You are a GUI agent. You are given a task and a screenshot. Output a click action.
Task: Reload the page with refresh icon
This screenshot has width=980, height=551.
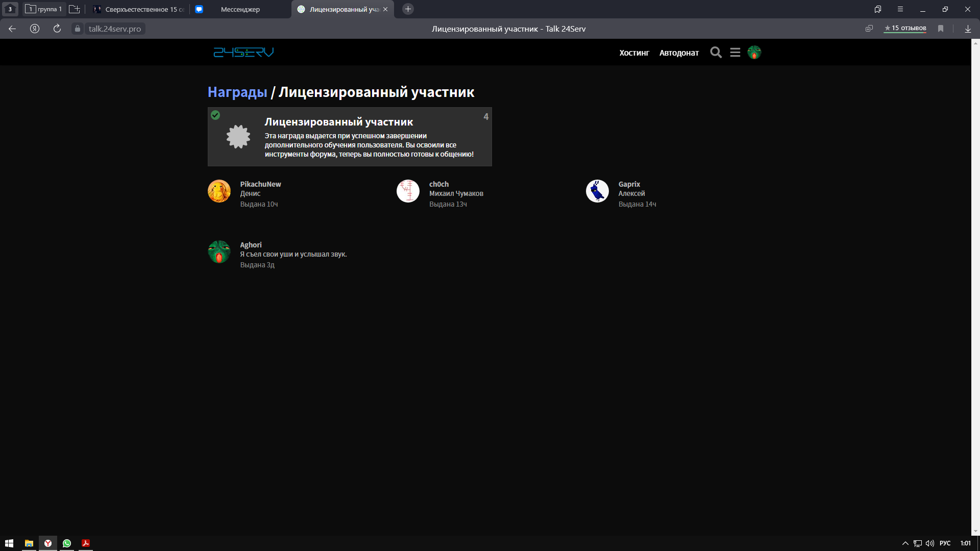tap(57, 29)
